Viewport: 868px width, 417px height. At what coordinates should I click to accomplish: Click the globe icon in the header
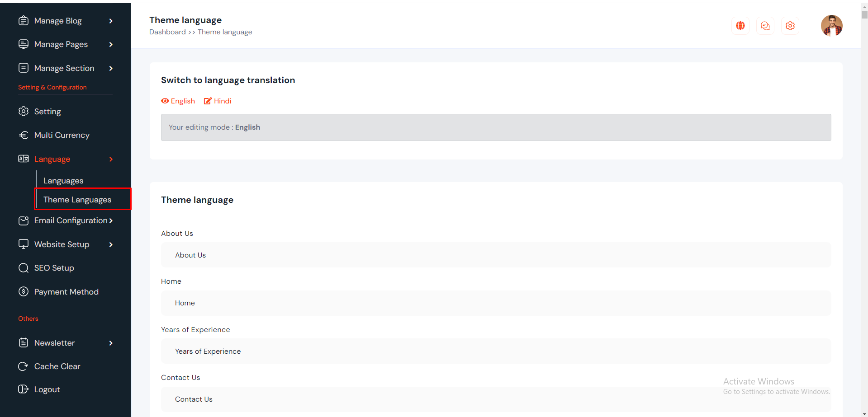[x=740, y=26]
